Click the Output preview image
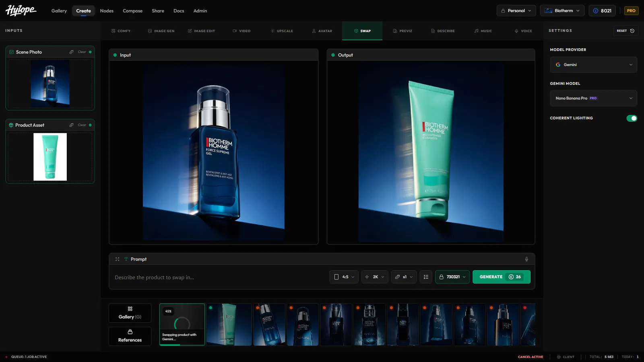The width and height of the screenshot is (644, 362). point(431,152)
